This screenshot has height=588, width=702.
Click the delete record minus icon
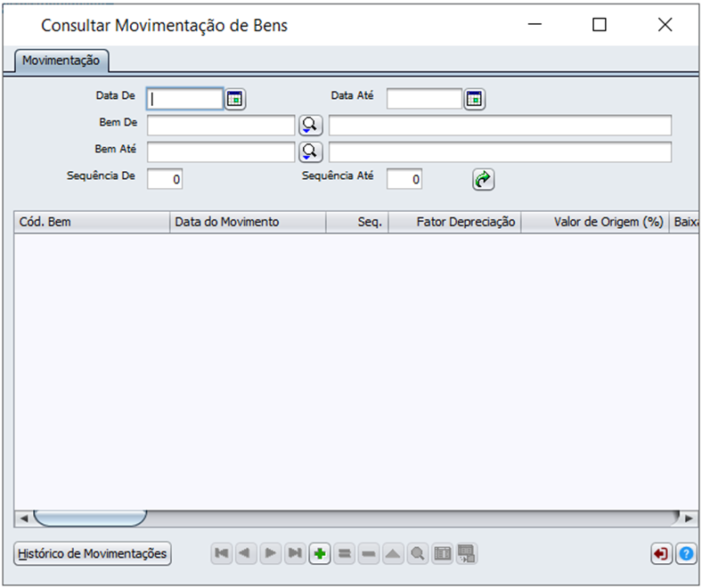coord(369,553)
